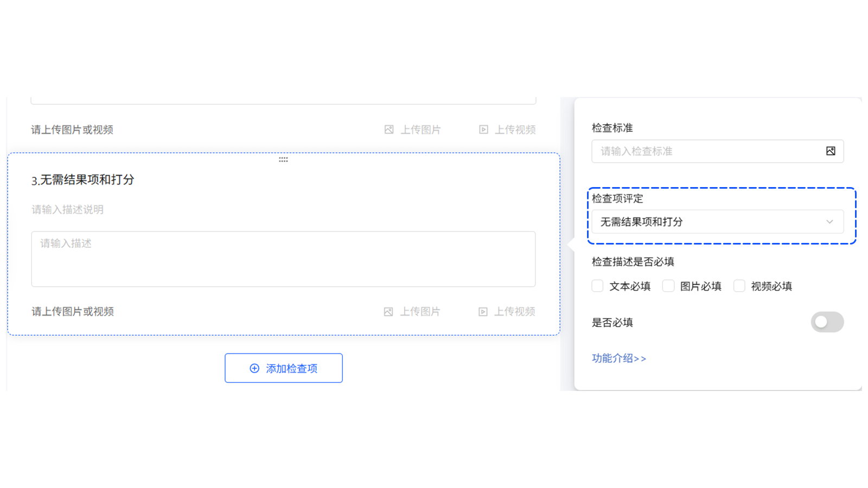Turn on the 是否必填 toggle switch
Image resolution: width=868 pixels, height=488 pixels.
827,322
